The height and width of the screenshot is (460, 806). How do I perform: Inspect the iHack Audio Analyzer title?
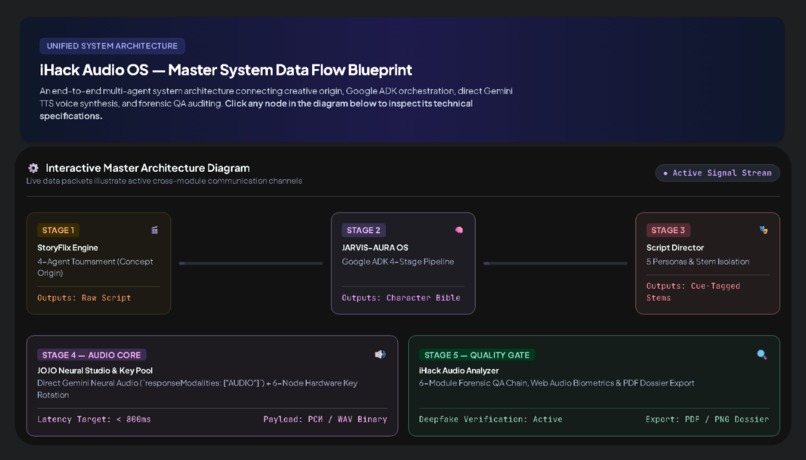click(x=459, y=371)
